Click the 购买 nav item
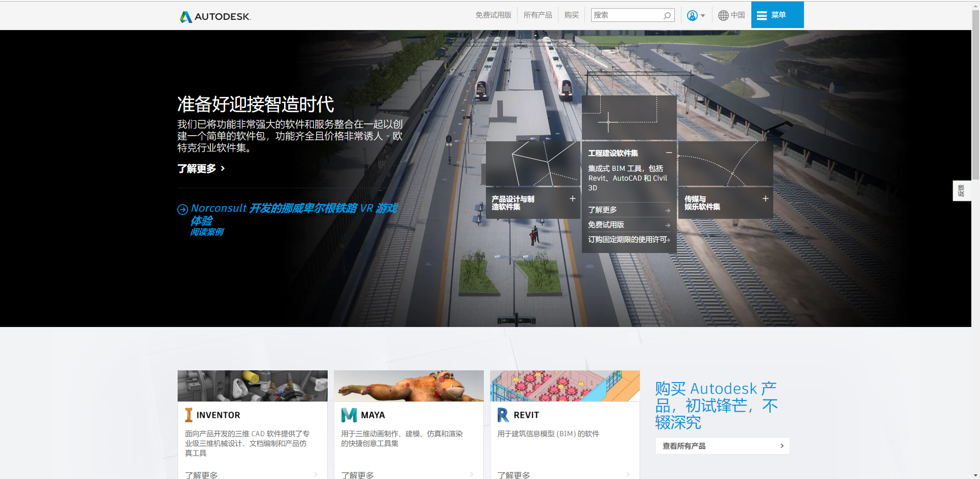 tap(571, 15)
